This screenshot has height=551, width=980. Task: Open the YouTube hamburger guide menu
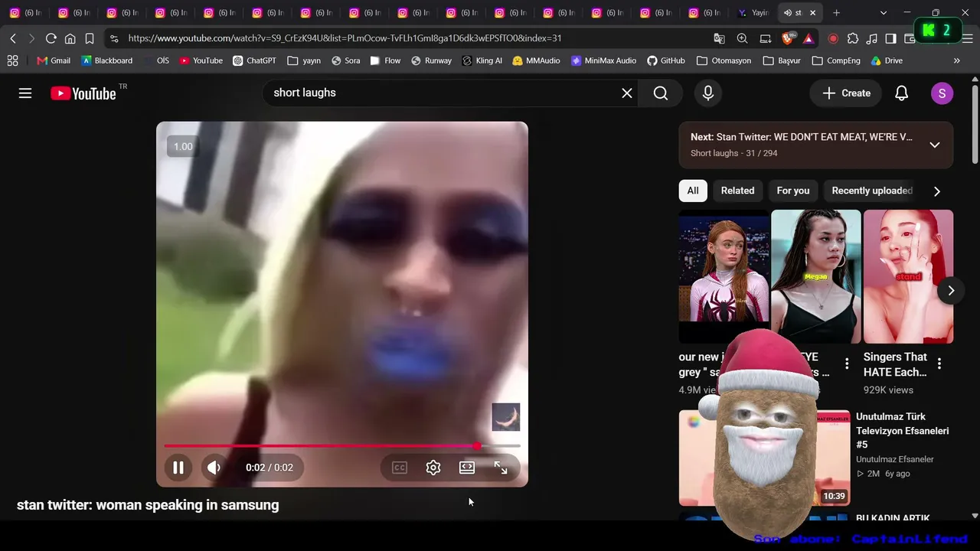25,93
